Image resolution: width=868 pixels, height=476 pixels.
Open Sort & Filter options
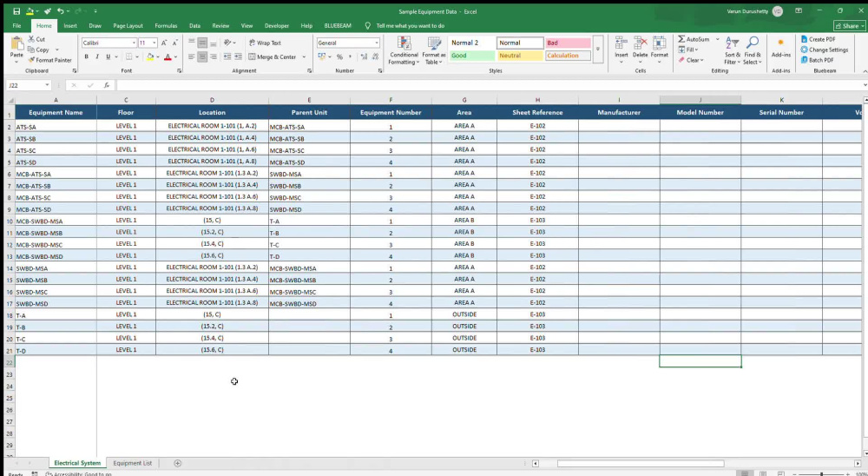[733, 51]
